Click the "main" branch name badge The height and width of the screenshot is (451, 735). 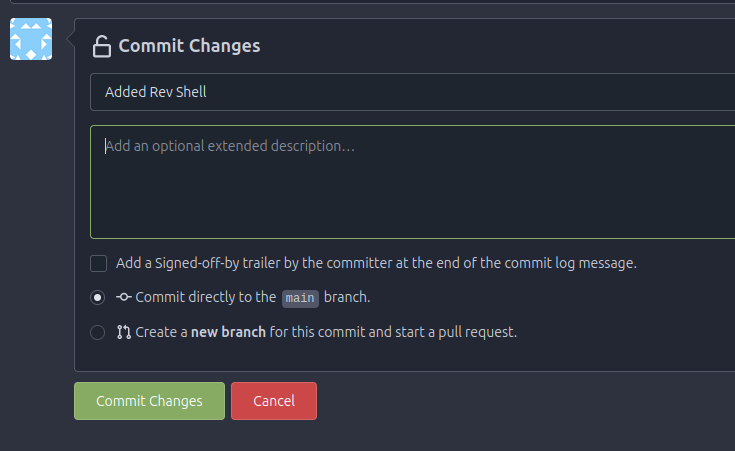pyautogui.click(x=300, y=298)
